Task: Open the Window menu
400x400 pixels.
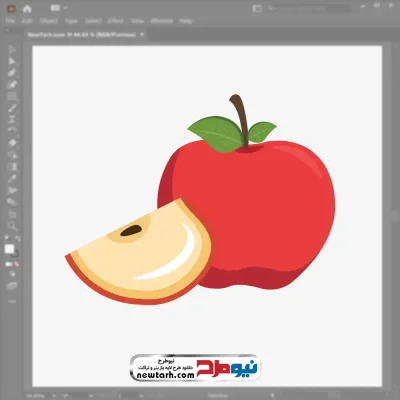Action: pos(162,21)
